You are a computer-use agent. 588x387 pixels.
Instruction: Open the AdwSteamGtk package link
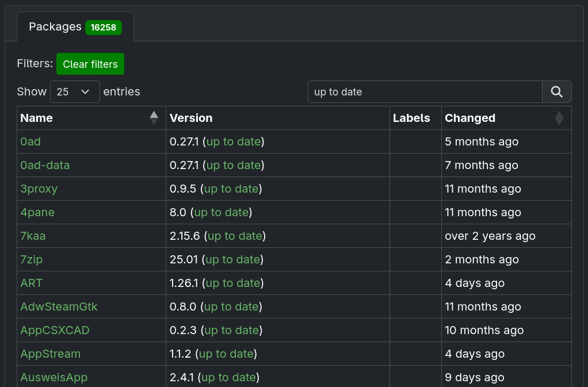59,306
